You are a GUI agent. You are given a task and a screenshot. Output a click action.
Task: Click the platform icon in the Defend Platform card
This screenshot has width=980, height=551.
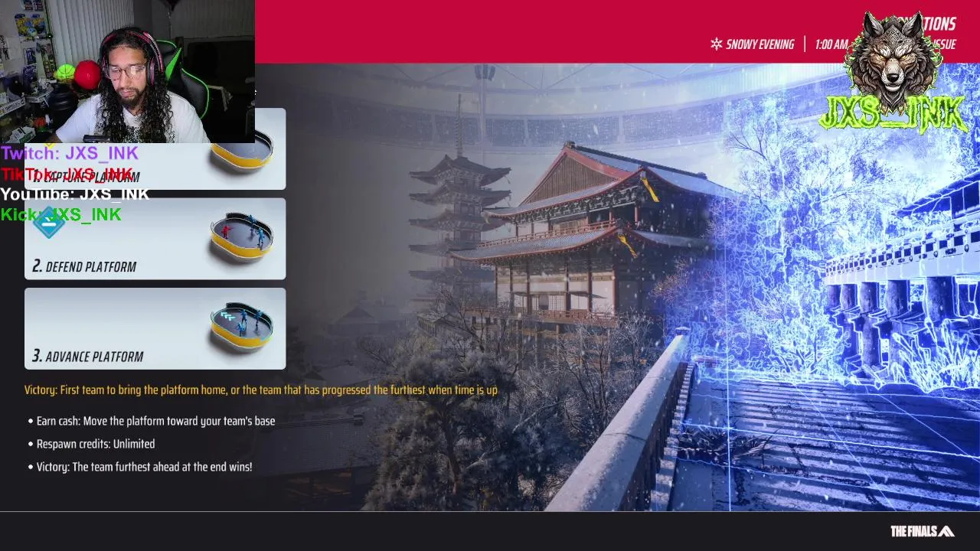(242, 237)
